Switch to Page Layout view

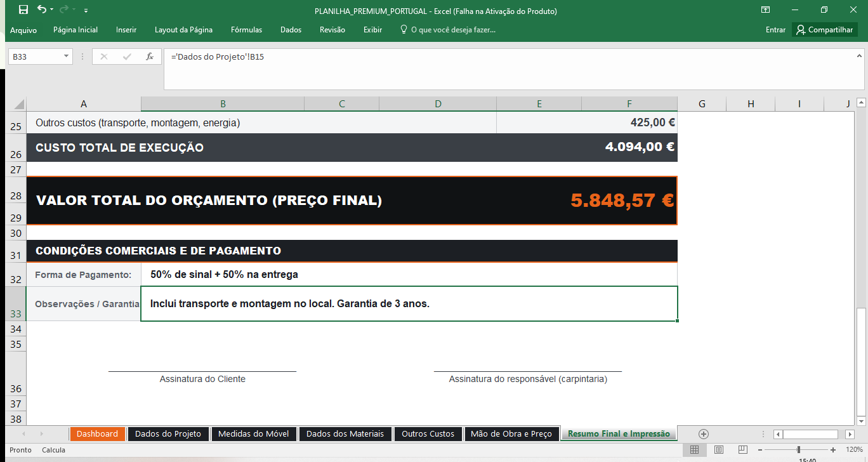click(x=718, y=450)
